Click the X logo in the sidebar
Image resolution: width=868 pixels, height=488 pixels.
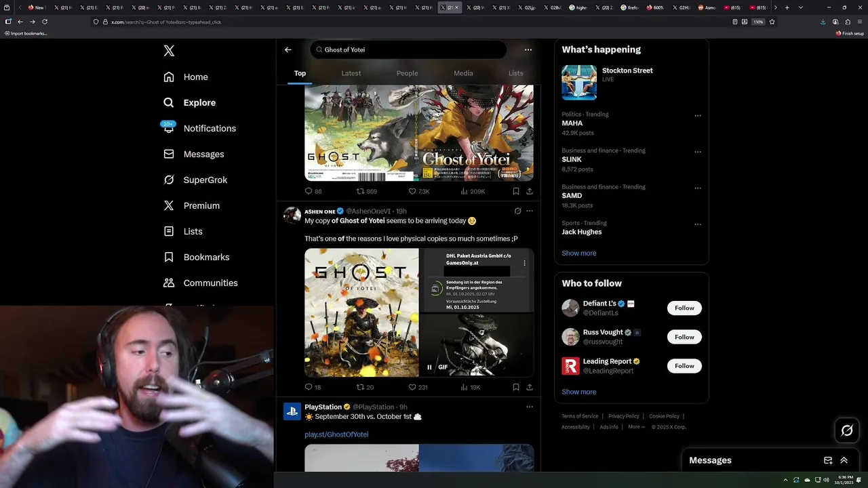click(169, 51)
